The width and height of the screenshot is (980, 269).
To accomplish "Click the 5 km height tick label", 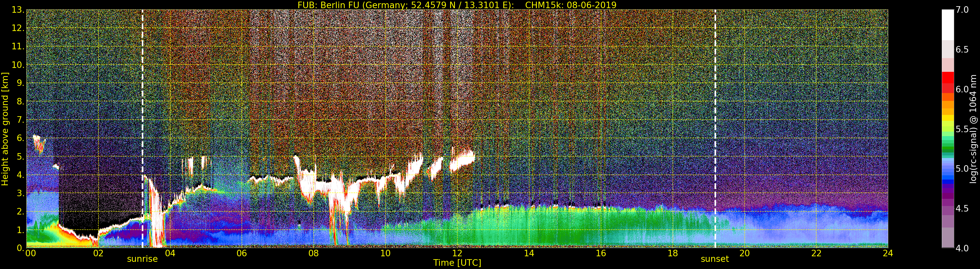I will tap(20, 156).
